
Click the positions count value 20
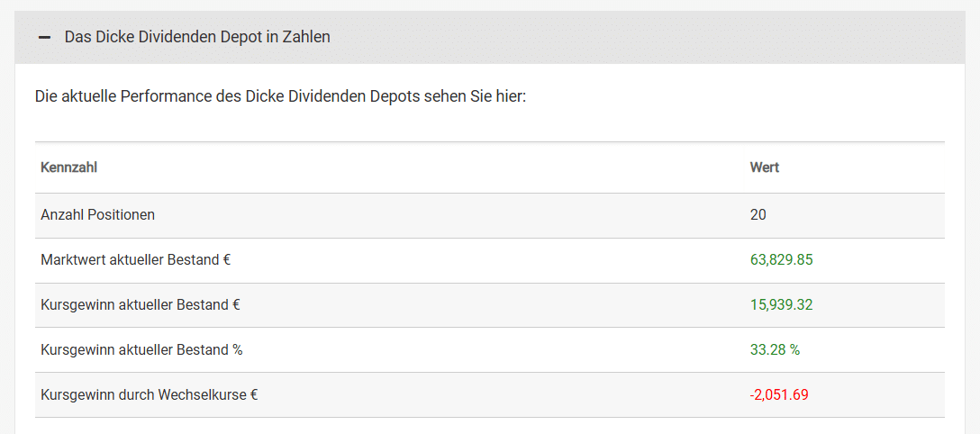click(x=758, y=215)
